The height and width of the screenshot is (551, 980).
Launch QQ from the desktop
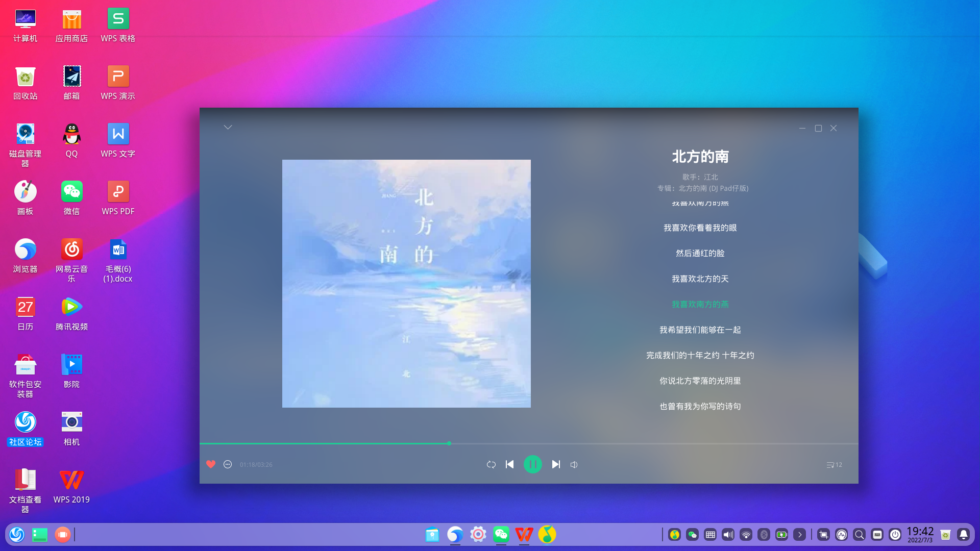click(x=71, y=134)
